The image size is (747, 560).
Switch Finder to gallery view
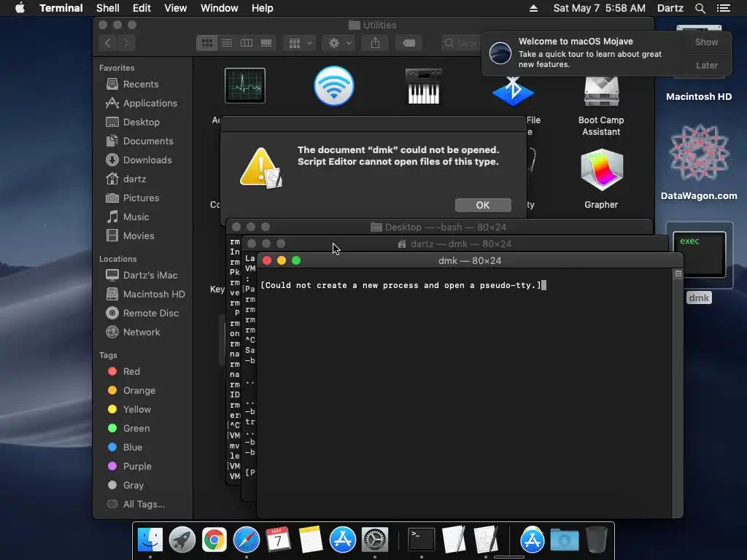[x=266, y=43]
